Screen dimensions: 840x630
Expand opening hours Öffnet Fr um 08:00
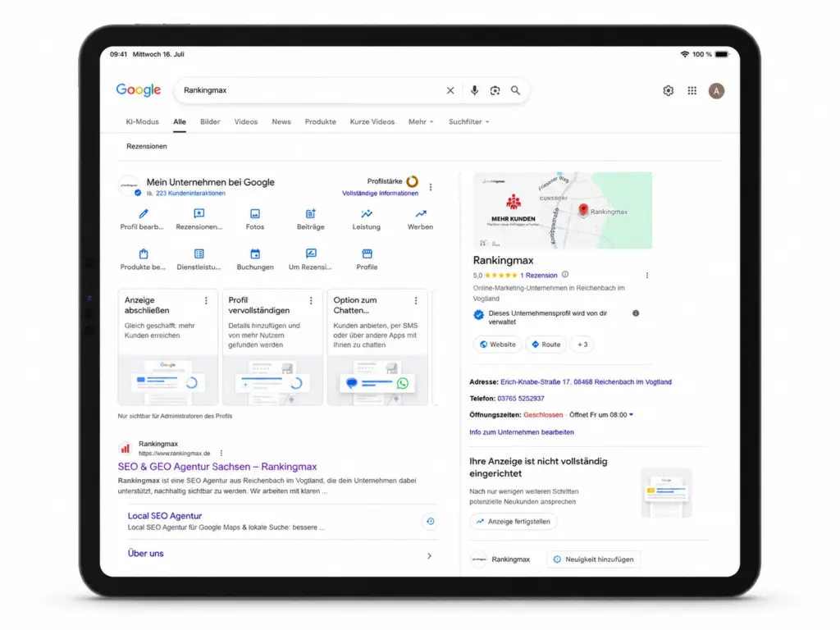pyautogui.click(x=601, y=414)
